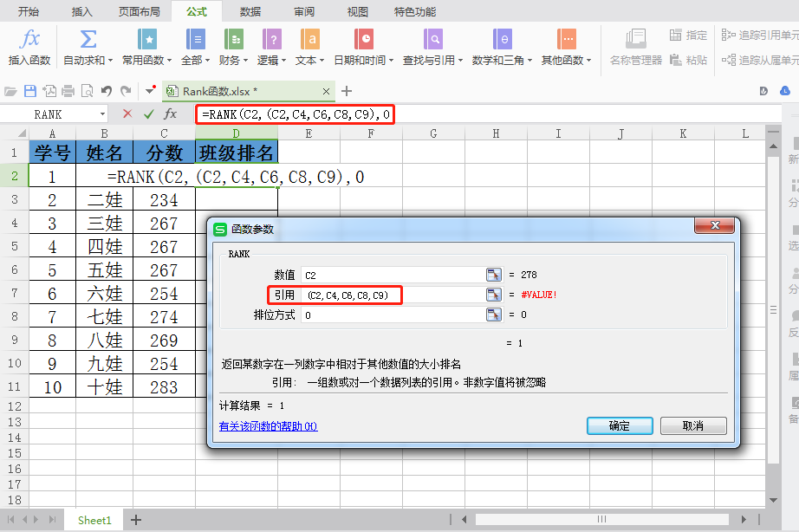Click the range selector icon beside 引用 field

tap(493, 295)
